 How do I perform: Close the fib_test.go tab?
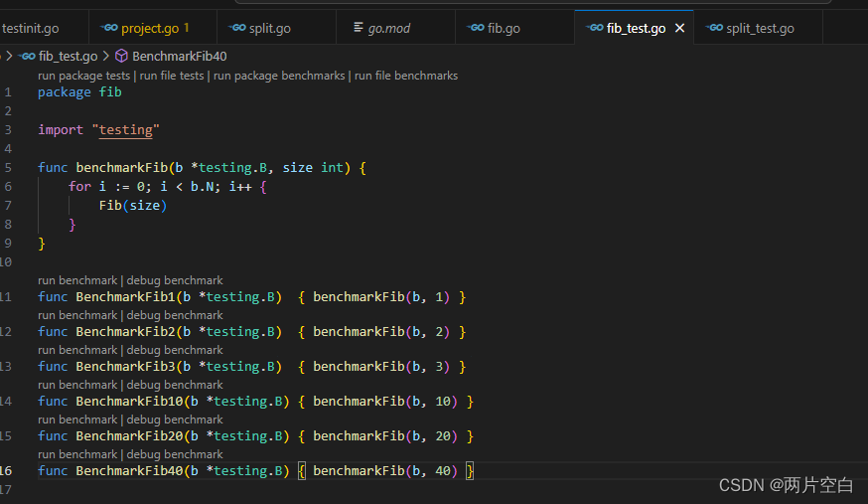(679, 28)
